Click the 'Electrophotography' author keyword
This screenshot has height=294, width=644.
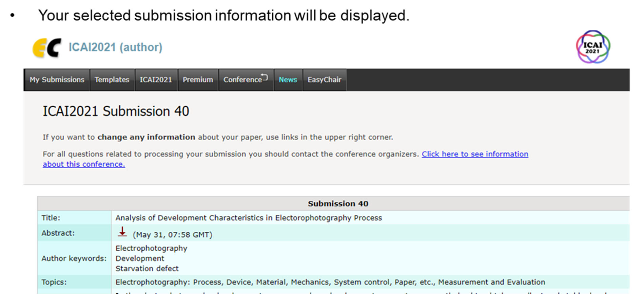tap(151, 248)
